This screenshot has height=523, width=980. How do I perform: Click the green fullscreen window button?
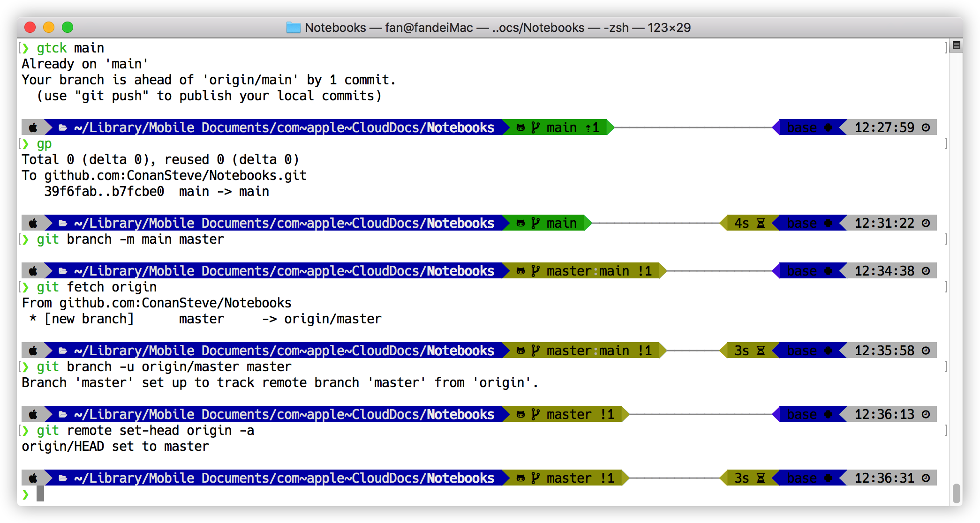pos(68,27)
